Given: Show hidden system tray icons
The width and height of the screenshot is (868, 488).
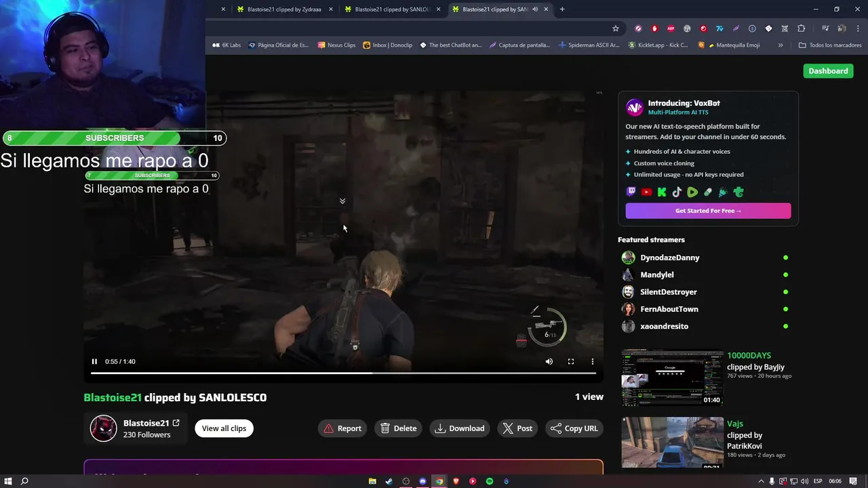Looking at the screenshot, I should tap(761, 481).
